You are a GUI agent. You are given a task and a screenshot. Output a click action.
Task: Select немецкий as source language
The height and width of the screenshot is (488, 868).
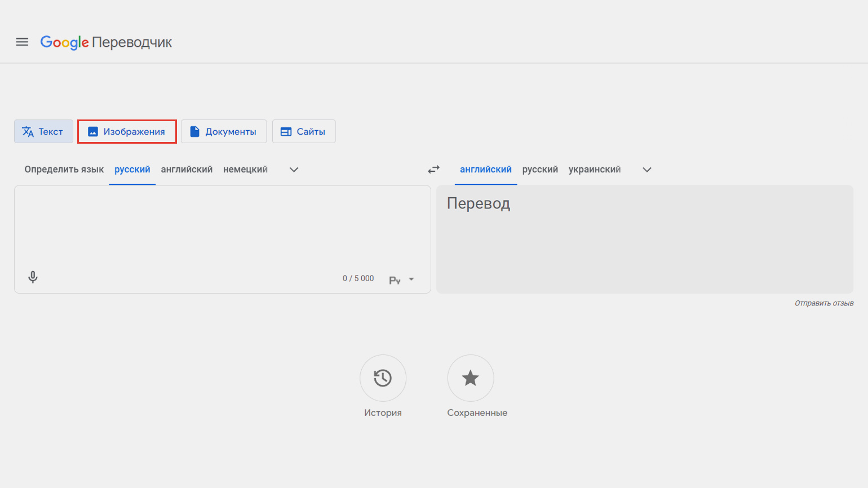245,170
